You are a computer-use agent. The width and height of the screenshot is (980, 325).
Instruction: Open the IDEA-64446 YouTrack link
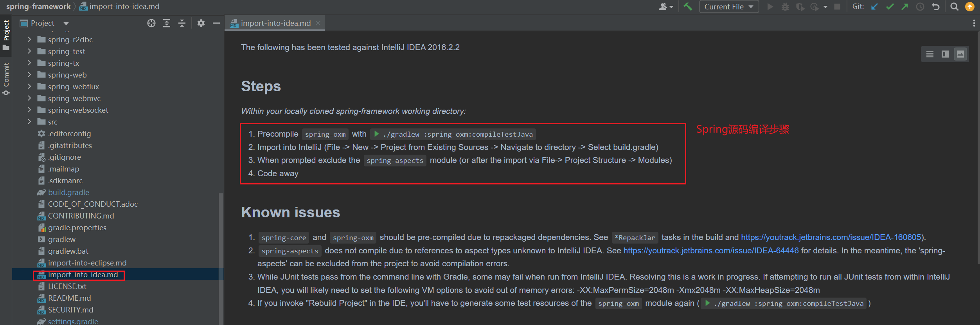click(711, 251)
